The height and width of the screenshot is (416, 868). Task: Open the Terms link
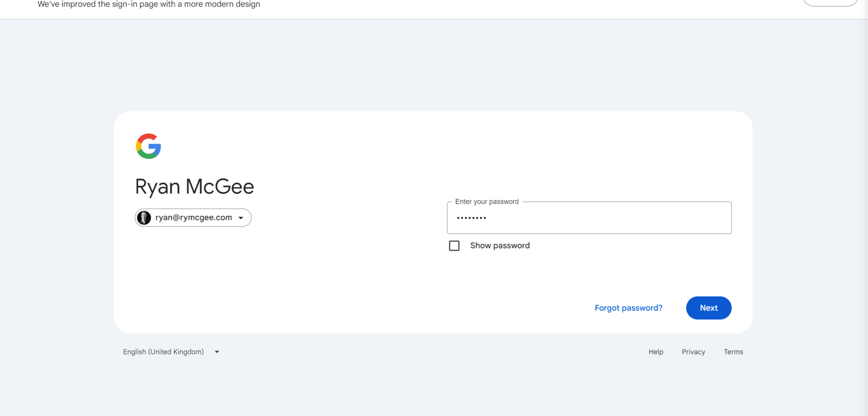click(x=733, y=351)
